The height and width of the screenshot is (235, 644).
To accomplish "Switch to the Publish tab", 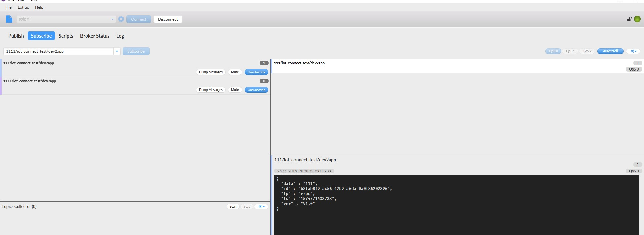I will pos(16,36).
